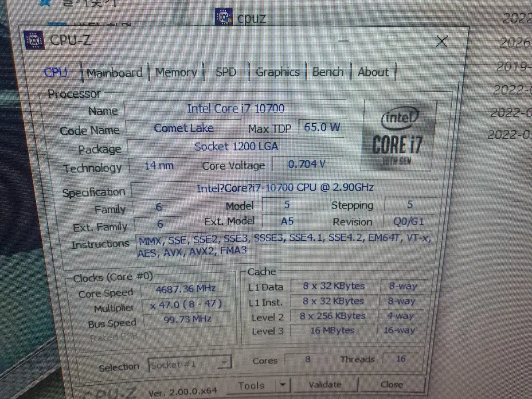This screenshot has width=532, height=399.
Task: Click the 4-way Level 2 associativity
Action: point(401,316)
